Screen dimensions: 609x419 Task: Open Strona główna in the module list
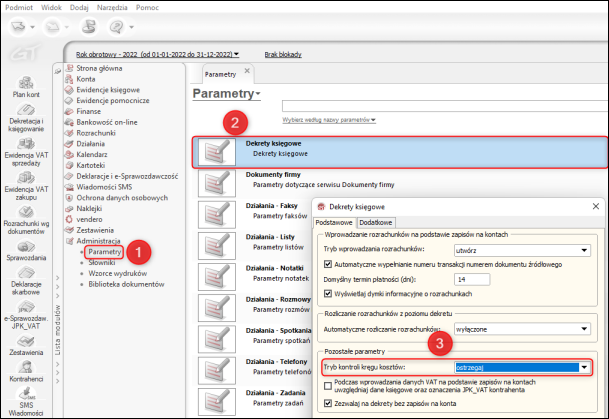click(99, 68)
